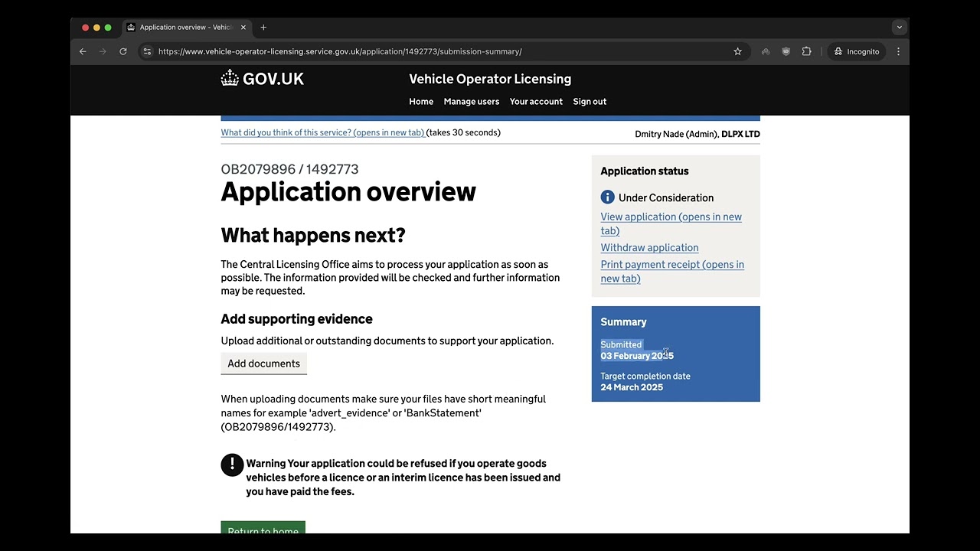Image resolution: width=980 pixels, height=551 pixels.
Task: Click the Vehicle Operator Licensing header title
Action: click(490, 79)
